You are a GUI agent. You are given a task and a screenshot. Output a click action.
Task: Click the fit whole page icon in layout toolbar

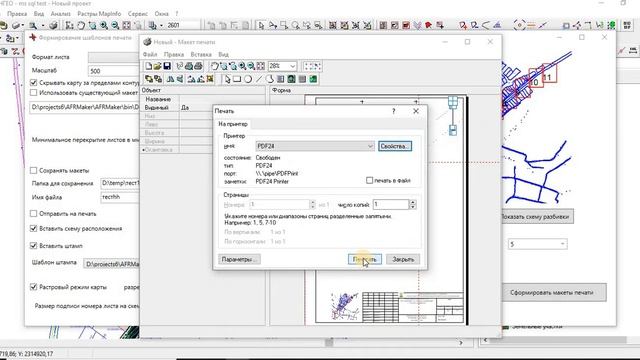pyautogui.click(x=261, y=66)
